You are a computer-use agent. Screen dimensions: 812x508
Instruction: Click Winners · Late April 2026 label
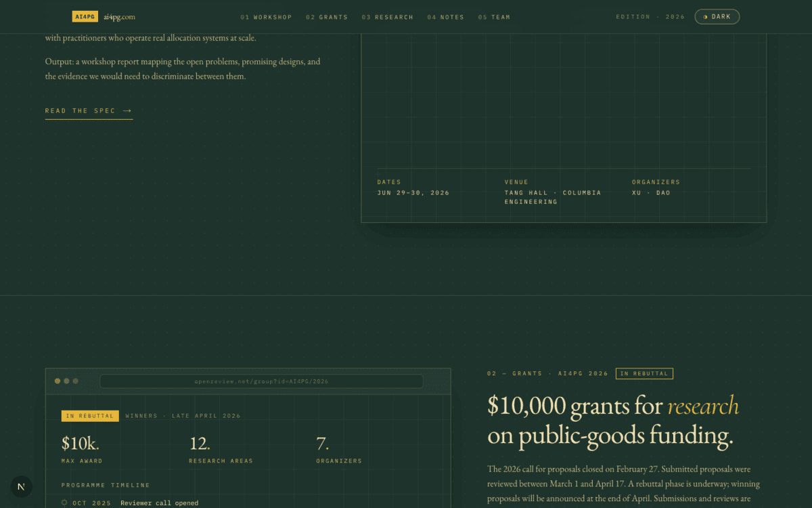click(x=183, y=416)
